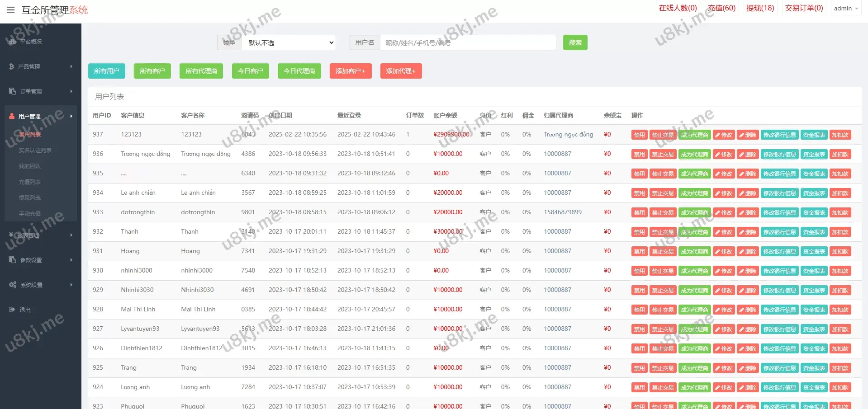Select the 所有代理商 filter tab
The image size is (868, 409).
click(201, 71)
